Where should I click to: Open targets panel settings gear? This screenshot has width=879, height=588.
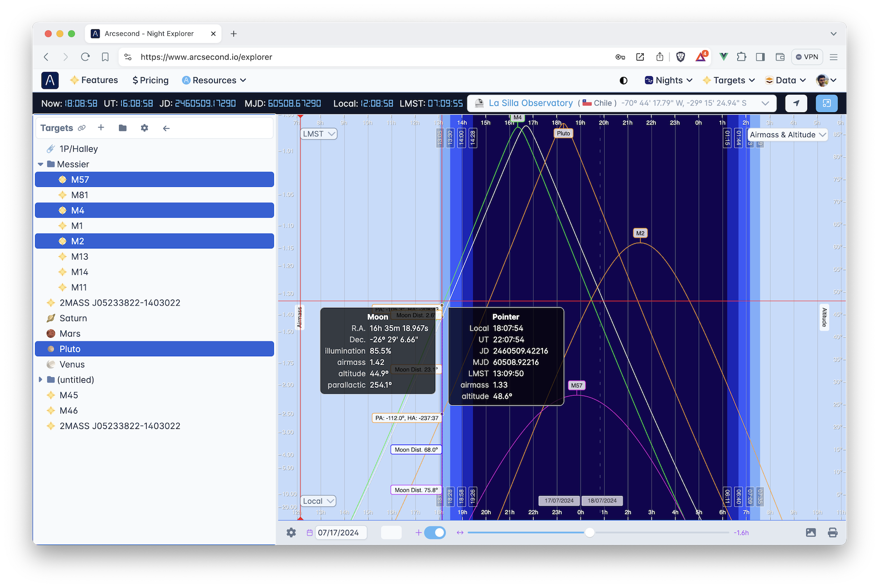[x=144, y=128]
